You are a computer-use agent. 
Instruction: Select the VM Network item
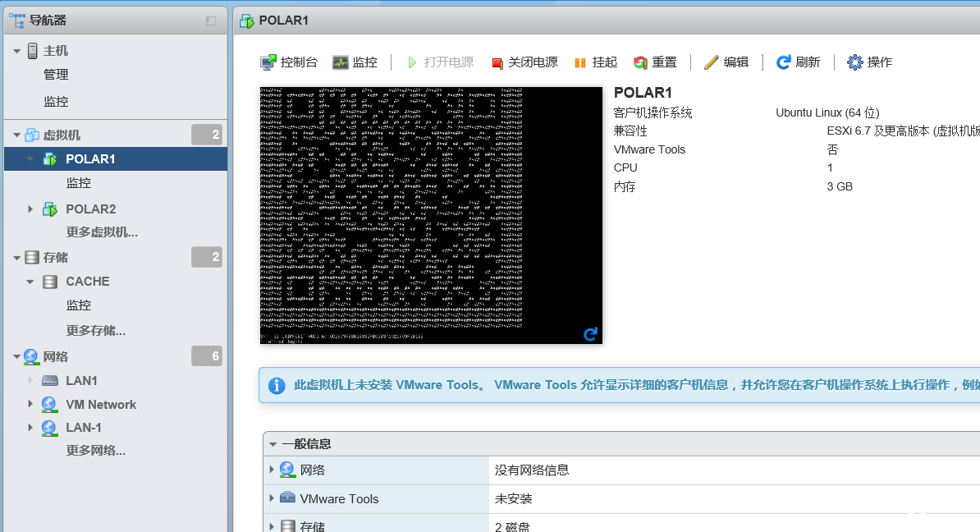click(x=100, y=405)
